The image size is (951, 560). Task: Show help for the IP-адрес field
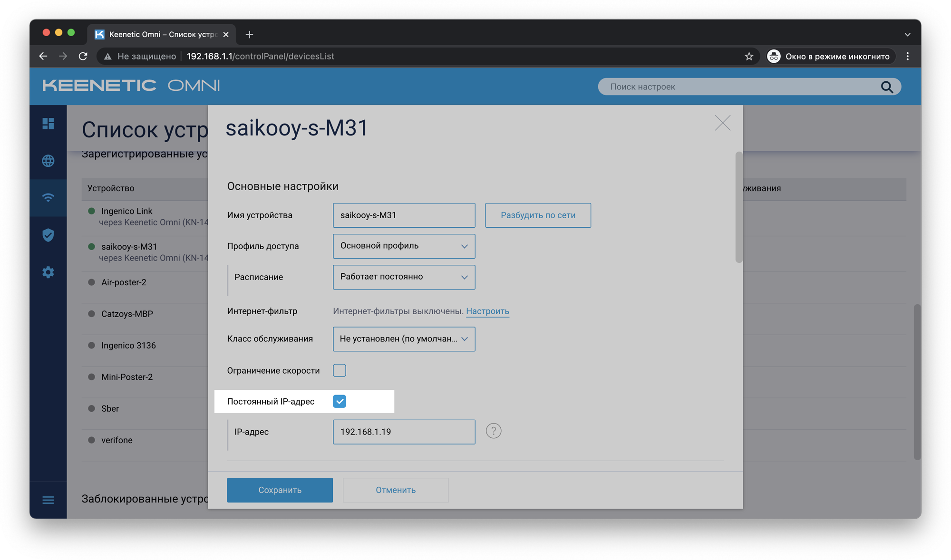pyautogui.click(x=494, y=431)
